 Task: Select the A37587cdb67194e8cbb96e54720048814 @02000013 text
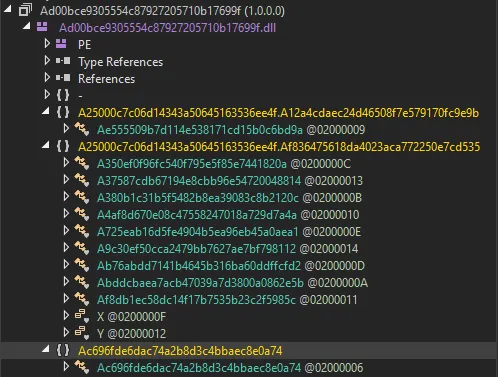coord(230,181)
